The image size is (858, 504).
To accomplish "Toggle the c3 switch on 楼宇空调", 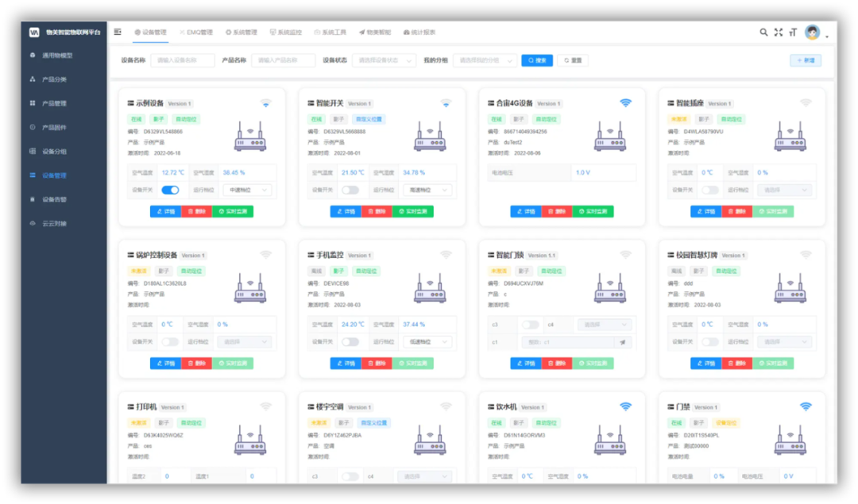I will pyautogui.click(x=350, y=477).
